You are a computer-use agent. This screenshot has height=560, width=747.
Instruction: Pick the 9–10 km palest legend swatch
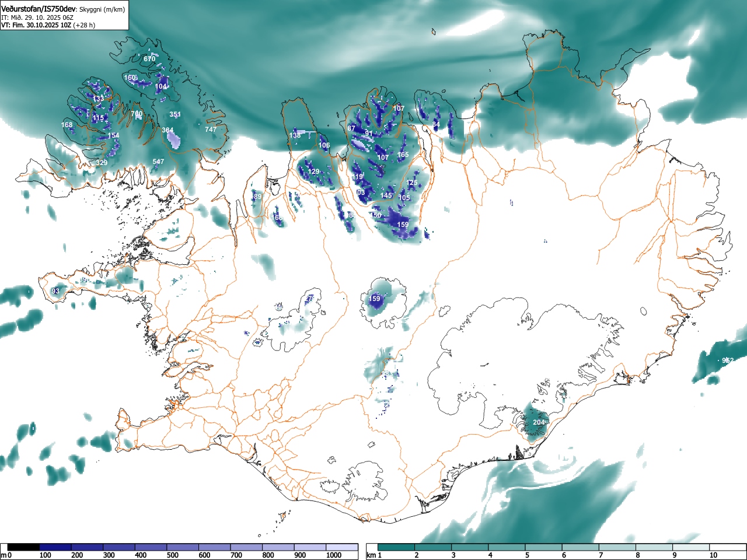[692, 547]
